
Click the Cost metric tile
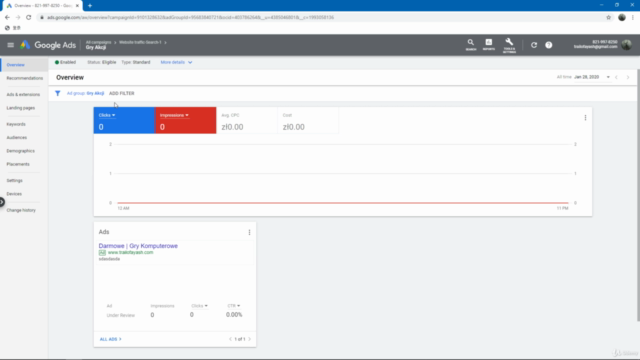coord(308,120)
